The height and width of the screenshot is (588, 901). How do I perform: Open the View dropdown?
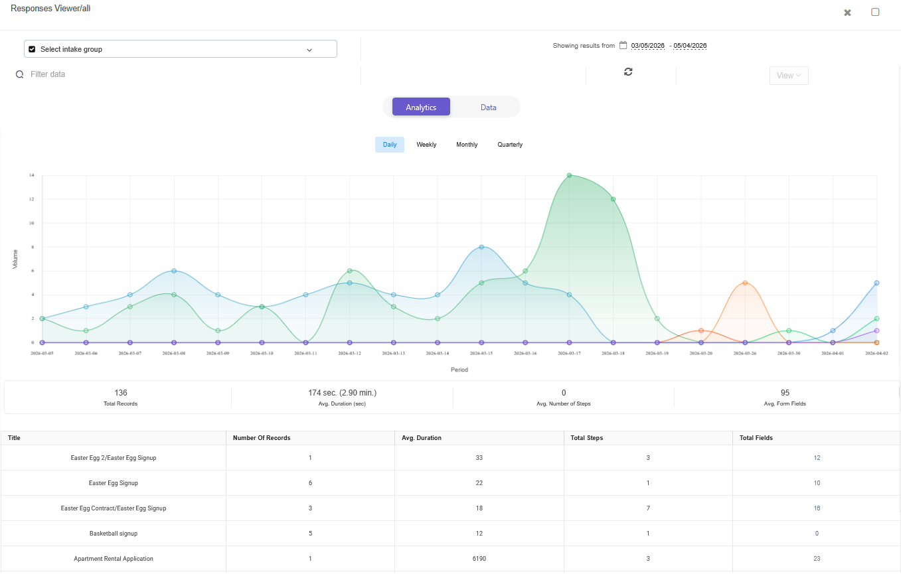tap(789, 76)
